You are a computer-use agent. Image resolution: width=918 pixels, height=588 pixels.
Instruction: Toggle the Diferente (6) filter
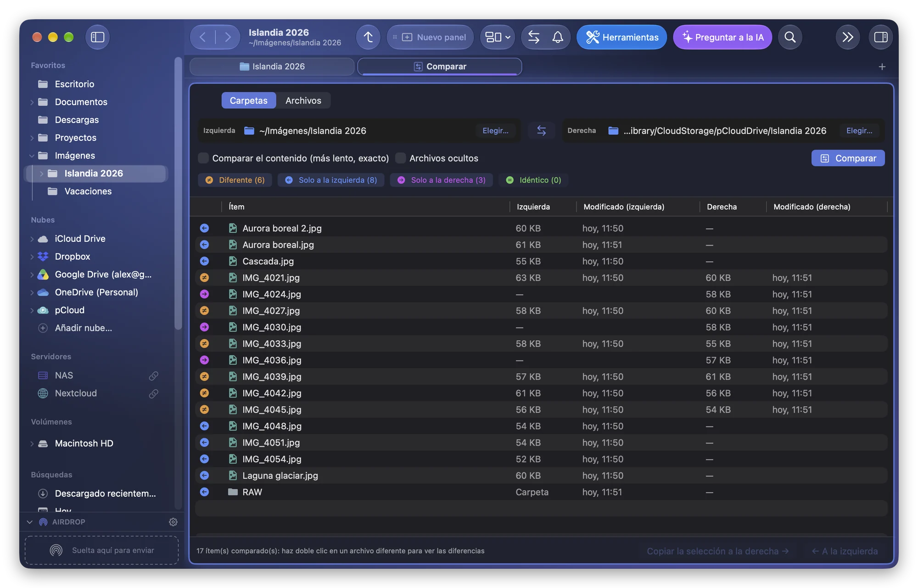(x=235, y=180)
